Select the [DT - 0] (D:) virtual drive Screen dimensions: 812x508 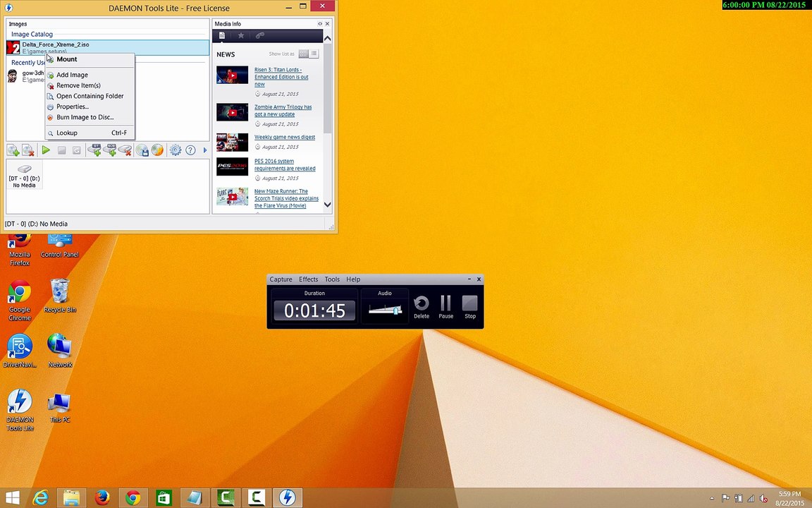pos(25,175)
